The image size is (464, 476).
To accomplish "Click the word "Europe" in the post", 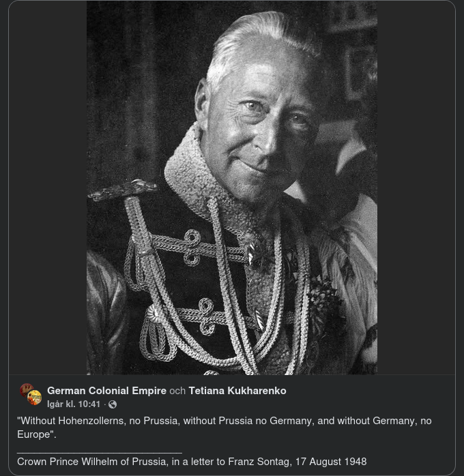I will click(34, 434).
